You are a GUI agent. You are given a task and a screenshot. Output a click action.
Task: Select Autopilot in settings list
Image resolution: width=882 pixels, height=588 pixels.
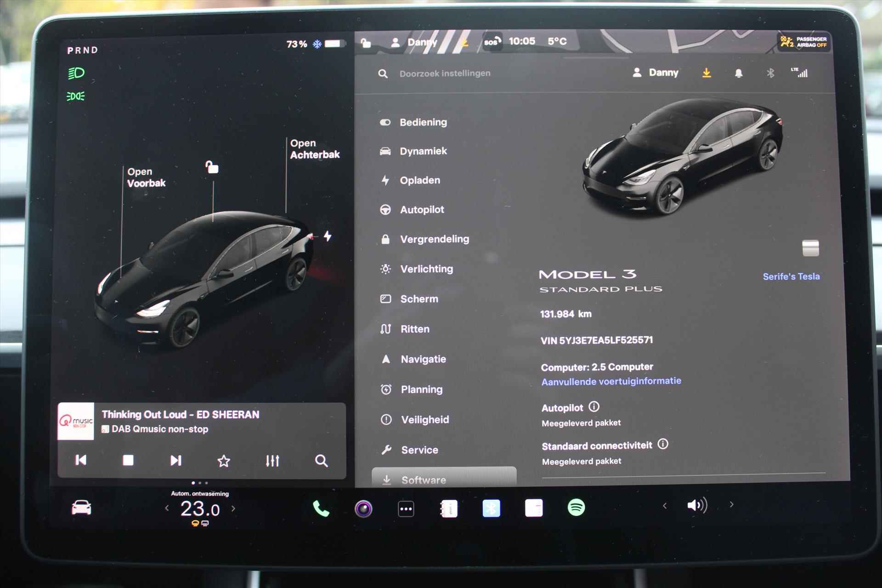(x=412, y=210)
